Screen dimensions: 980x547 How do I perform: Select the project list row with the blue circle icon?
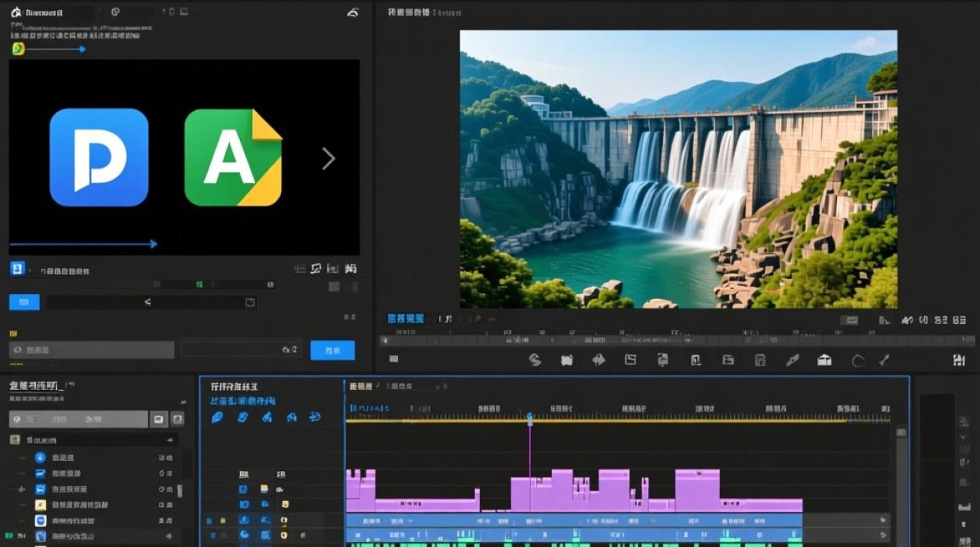tap(102, 457)
